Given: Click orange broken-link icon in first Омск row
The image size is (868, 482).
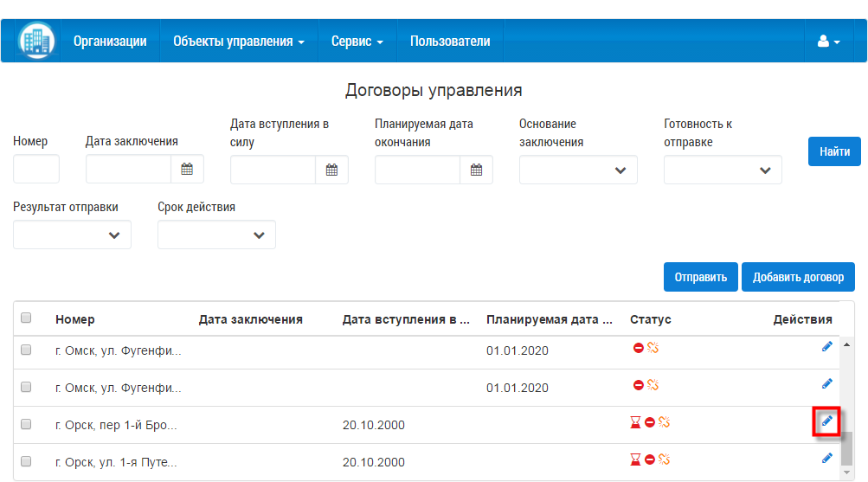Looking at the screenshot, I should pos(653,348).
